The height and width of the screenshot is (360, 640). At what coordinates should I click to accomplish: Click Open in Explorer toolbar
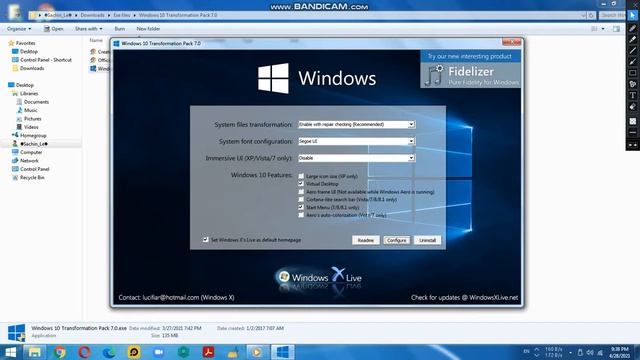(53, 29)
